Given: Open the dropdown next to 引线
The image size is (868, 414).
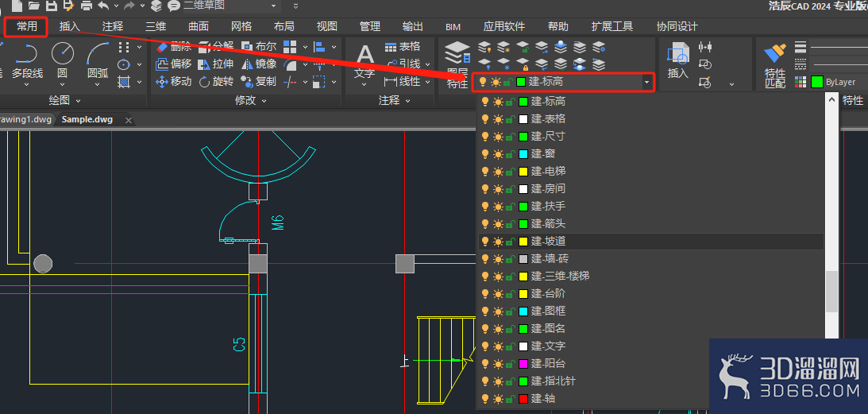Looking at the screenshot, I should tap(428, 64).
